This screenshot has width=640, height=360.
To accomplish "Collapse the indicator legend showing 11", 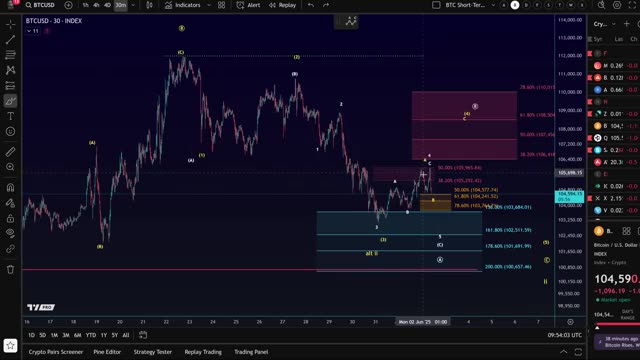I will click(33, 31).
